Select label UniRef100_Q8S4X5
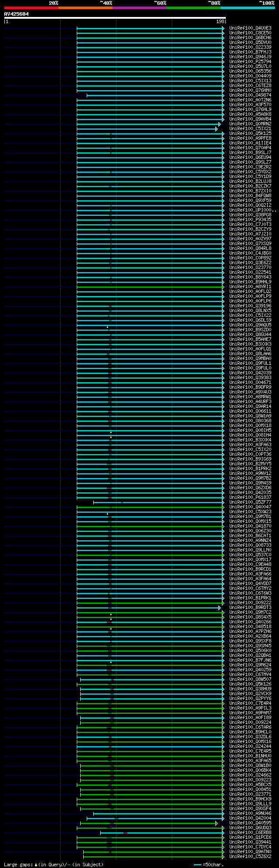279x868 pixels. tap(250, 617)
